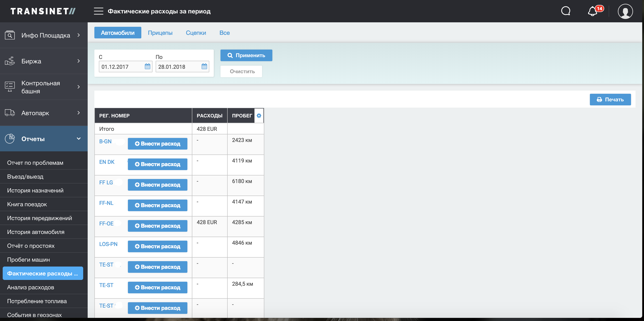Open calendar picker for start date

(148, 66)
